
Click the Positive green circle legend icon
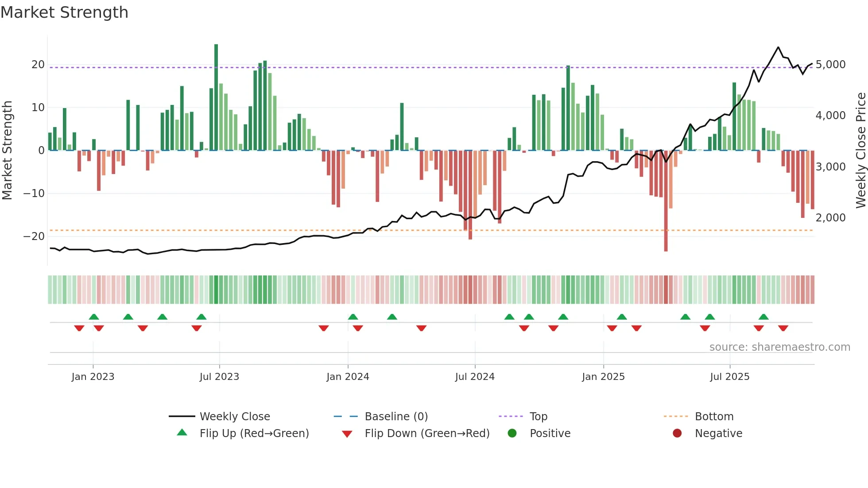(512, 433)
